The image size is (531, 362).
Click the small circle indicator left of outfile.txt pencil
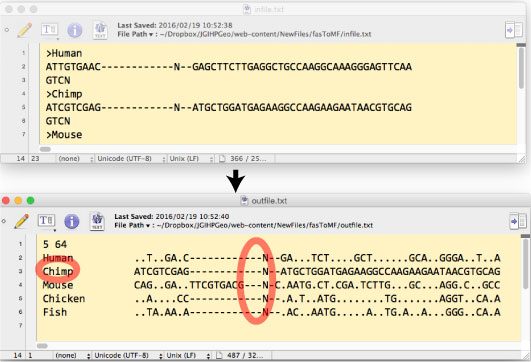tap(4, 221)
